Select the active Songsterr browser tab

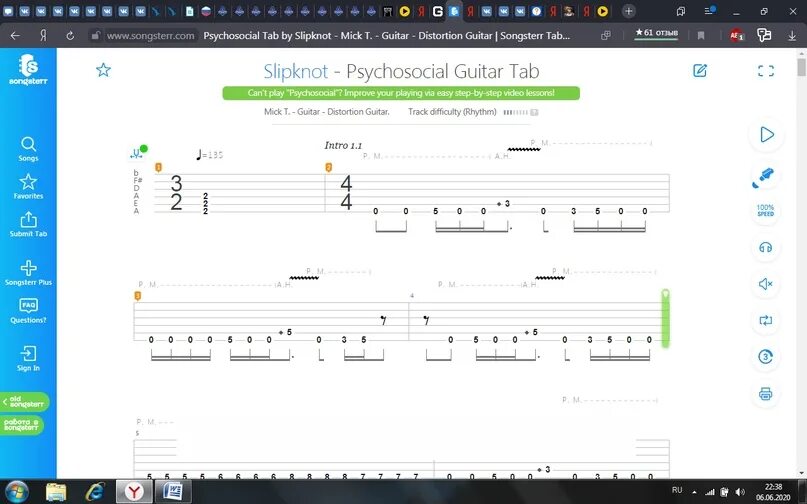point(454,11)
